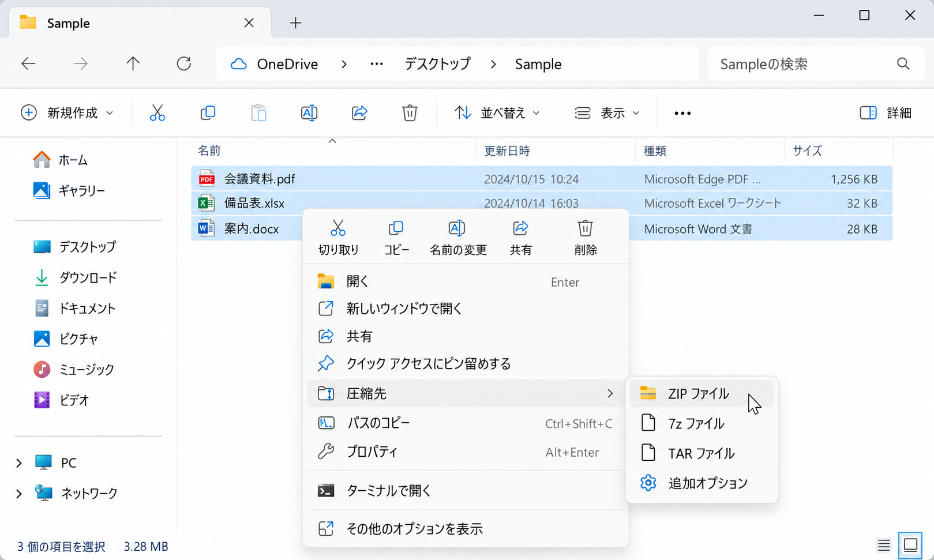Open ホーム in navigation pane
Screen dimensions: 934x560
tap(61, 160)
